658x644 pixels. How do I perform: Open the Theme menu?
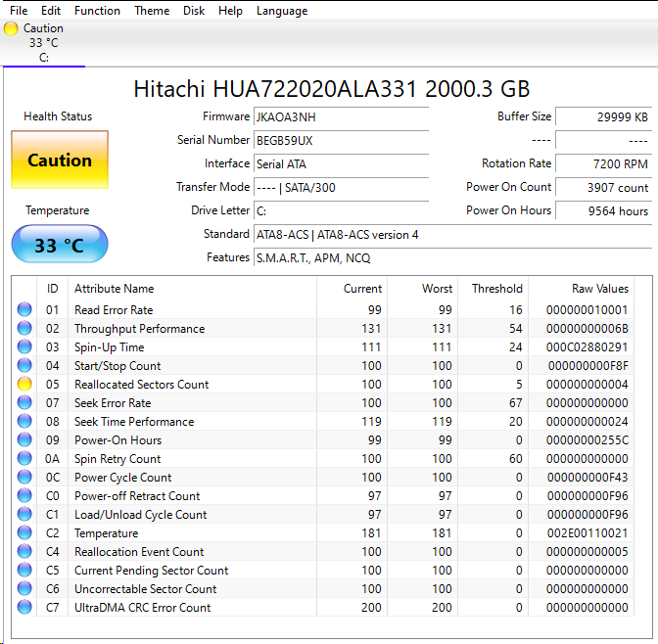(152, 11)
